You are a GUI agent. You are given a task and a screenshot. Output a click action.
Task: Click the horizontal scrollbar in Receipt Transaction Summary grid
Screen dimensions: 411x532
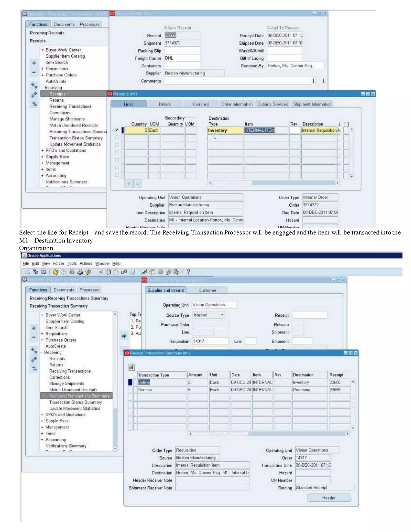coord(269,434)
